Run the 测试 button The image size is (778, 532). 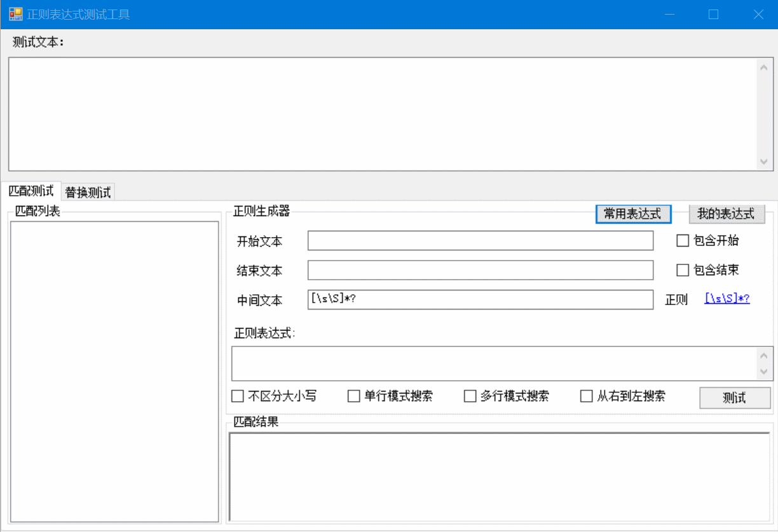735,398
